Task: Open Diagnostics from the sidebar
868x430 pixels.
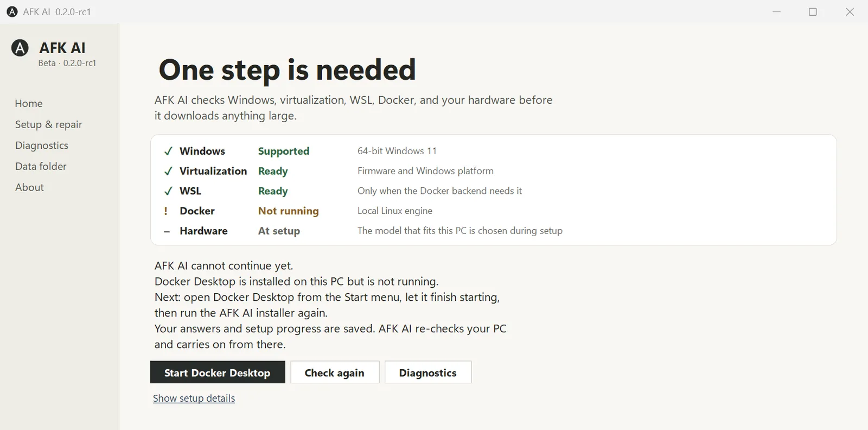Action: [x=42, y=146]
